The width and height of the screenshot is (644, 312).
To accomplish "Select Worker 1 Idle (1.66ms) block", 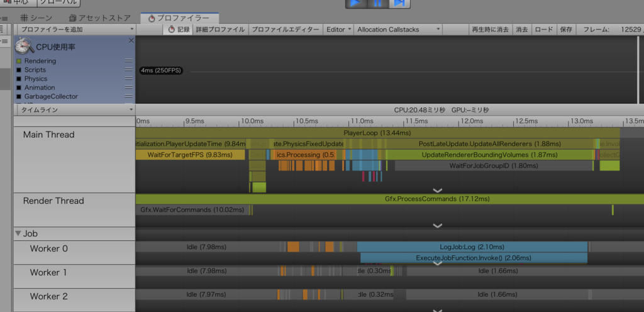I will click(498, 271).
